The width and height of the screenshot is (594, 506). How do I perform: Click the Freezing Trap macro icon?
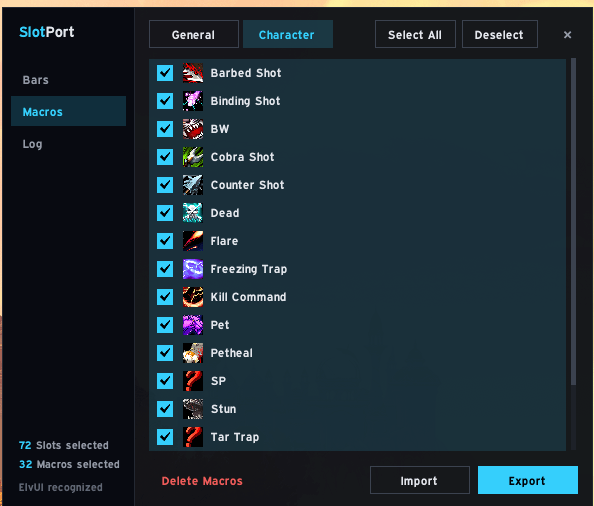coord(193,269)
